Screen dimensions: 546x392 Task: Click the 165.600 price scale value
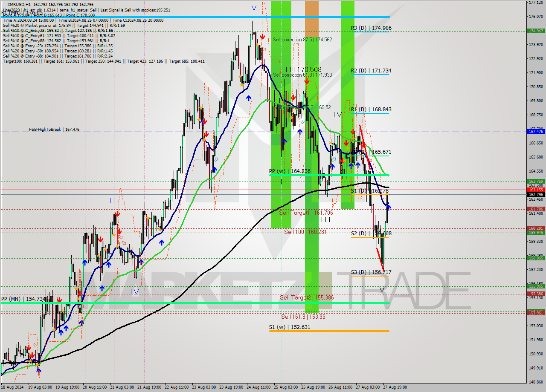(x=536, y=157)
